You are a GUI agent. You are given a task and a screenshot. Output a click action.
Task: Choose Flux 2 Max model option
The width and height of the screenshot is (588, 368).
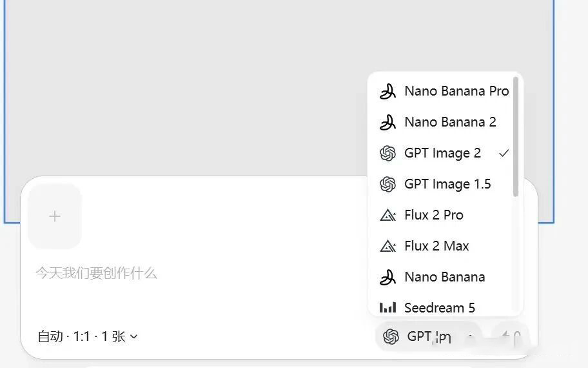[x=436, y=246]
